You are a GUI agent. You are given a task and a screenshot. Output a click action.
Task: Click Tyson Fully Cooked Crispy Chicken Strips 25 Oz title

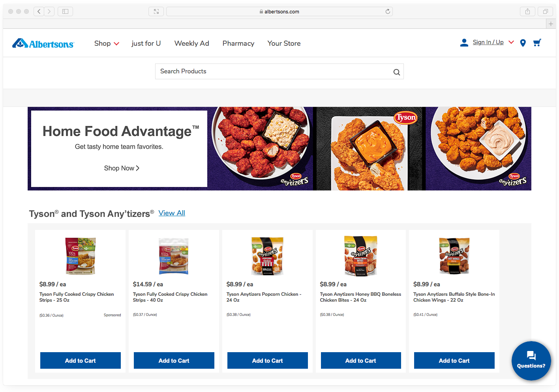pos(77,297)
